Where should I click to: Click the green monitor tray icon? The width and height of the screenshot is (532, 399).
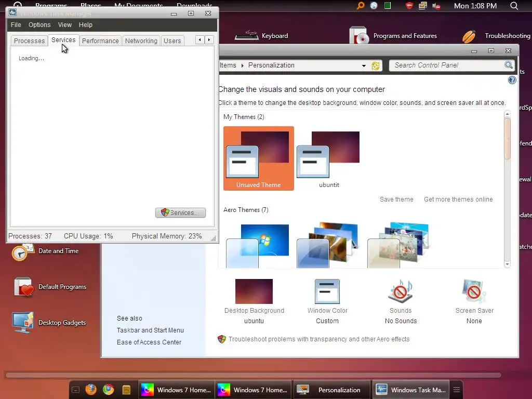[x=388, y=5]
